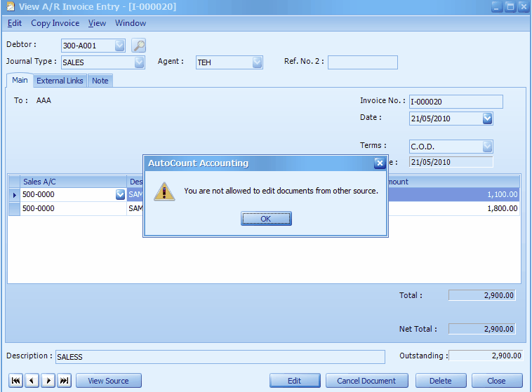
Task: Click the Net Total value field
Action: [x=481, y=329]
